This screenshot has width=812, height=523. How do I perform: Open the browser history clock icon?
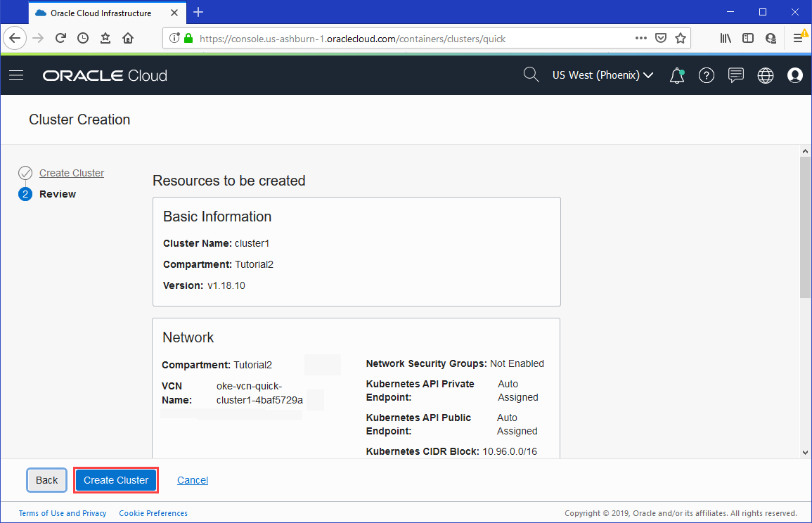click(83, 39)
